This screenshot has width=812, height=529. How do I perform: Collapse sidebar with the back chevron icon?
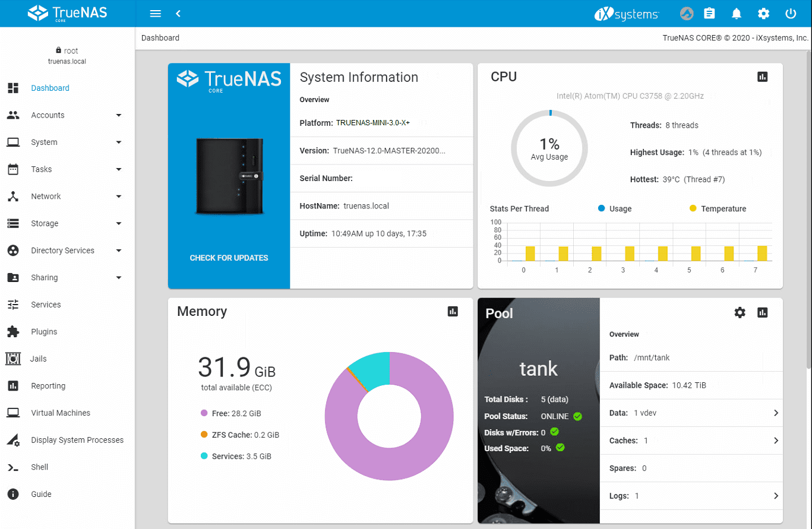(178, 14)
